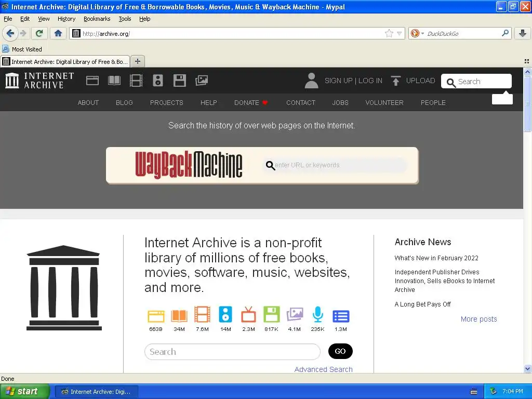Open the ABOUT page link

click(x=88, y=102)
